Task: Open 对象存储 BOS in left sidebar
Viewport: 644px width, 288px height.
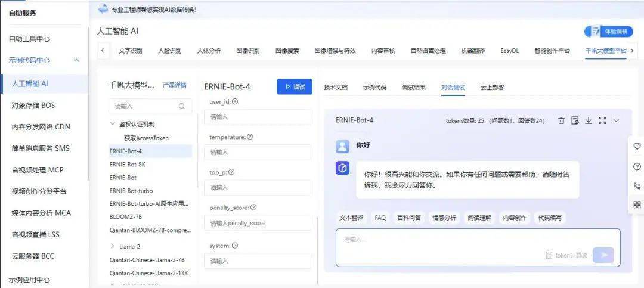Action: pyautogui.click(x=33, y=105)
